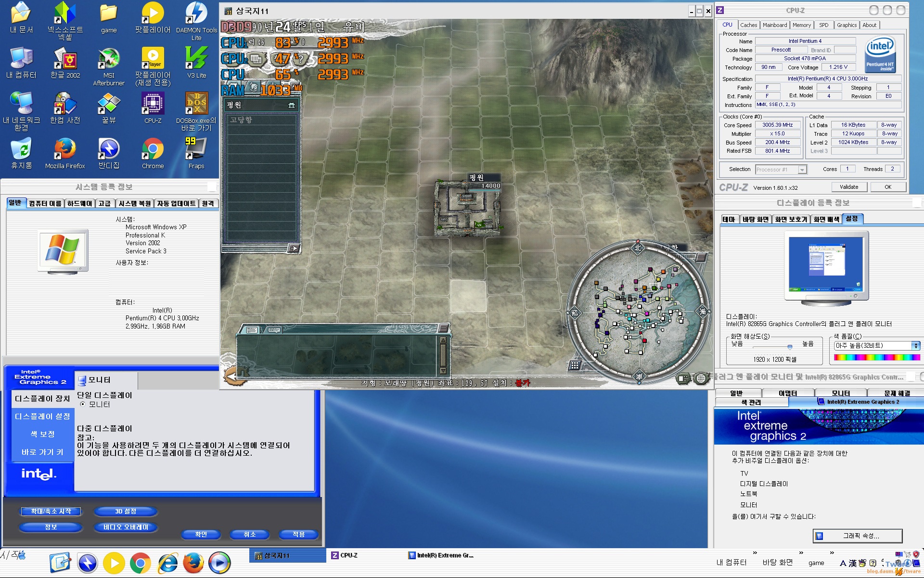This screenshot has height=578, width=924.
Task: Select the 모니터 radio button
Action: click(83, 404)
